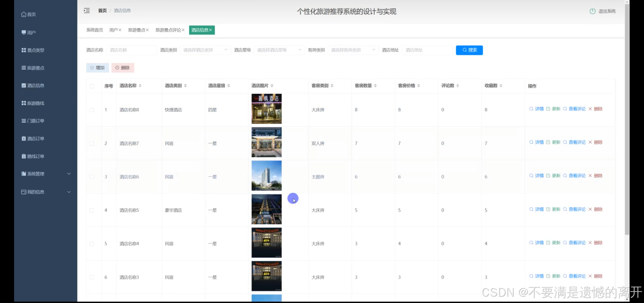The height and width of the screenshot is (303, 644).
Task: Toggle the select-all checkbox in table header
Action: click(92, 86)
